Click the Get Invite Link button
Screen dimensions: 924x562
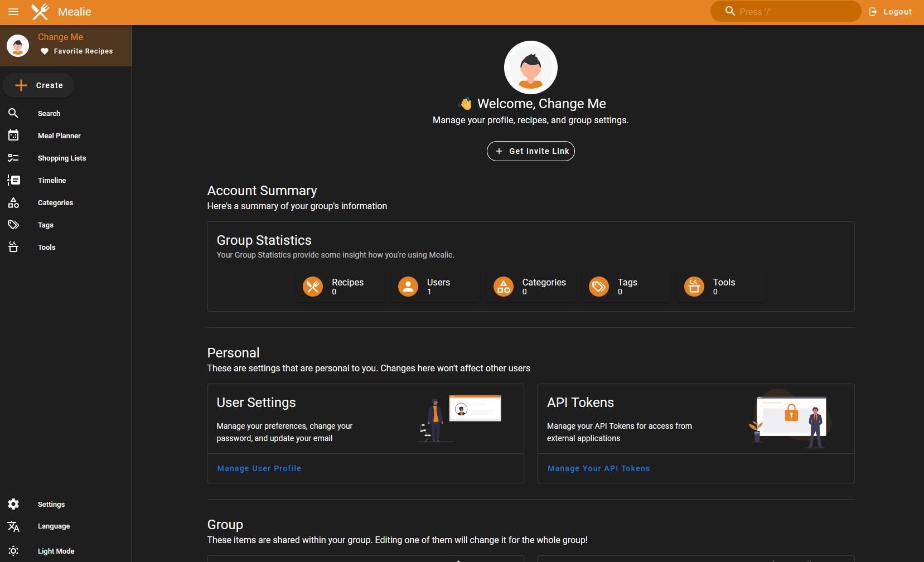pyautogui.click(x=530, y=151)
